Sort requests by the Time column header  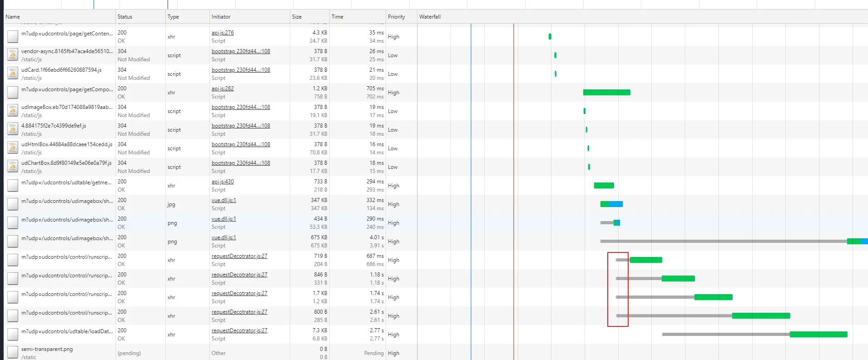(x=357, y=17)
